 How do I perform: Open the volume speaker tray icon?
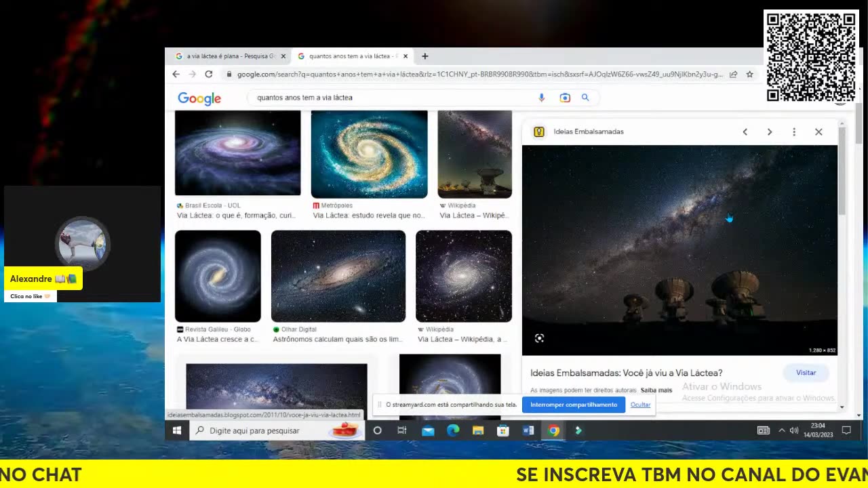[x=794, y=430]
